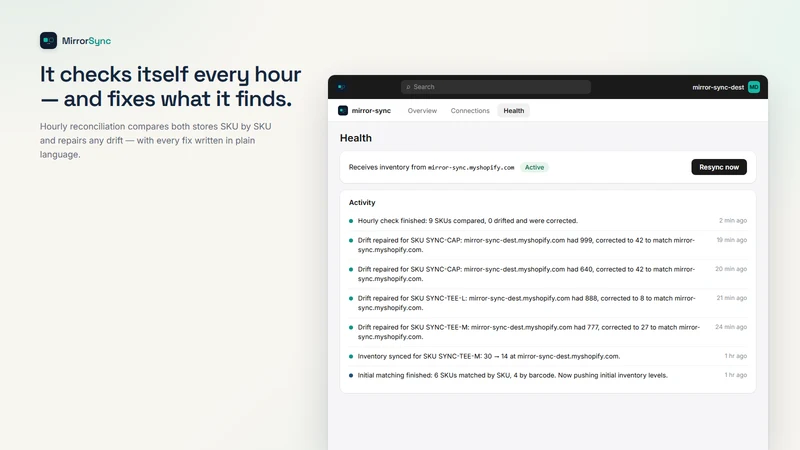Viewport: 800px width, 450px height.
Task: Click the small logo in the dark top bar
Action: [341, 87]
